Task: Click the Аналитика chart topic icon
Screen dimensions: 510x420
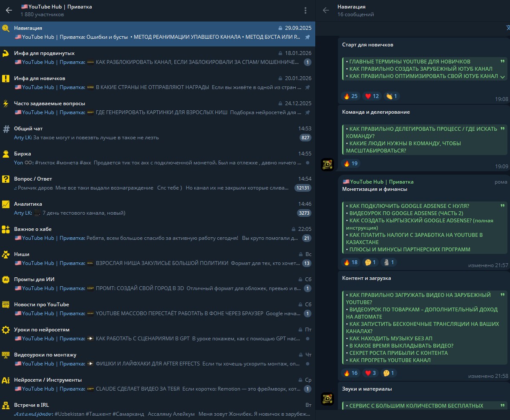Action: 6,204
